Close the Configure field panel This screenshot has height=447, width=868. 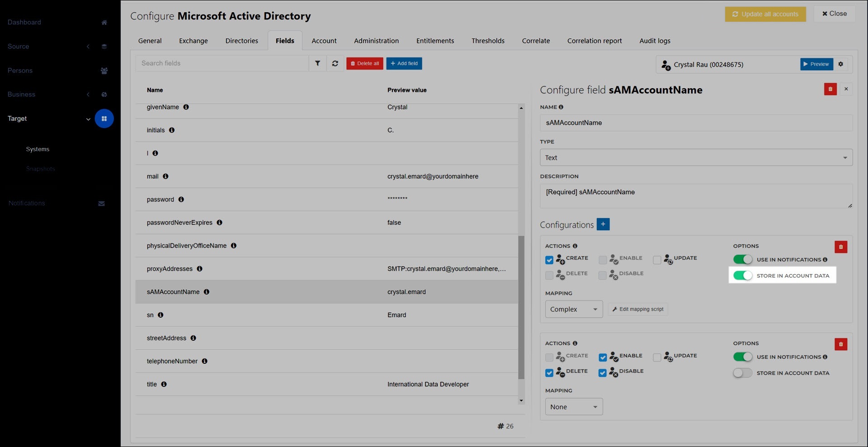[846, 89]
